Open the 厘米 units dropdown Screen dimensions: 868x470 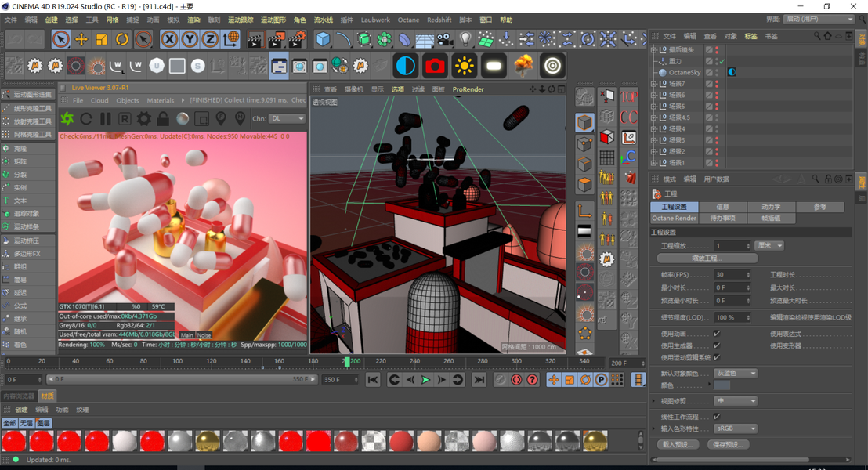click(x=769, y=246)
